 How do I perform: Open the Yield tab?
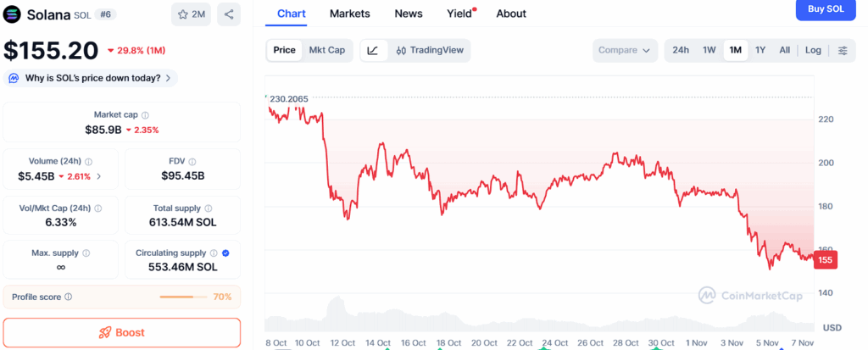point(459,14)
